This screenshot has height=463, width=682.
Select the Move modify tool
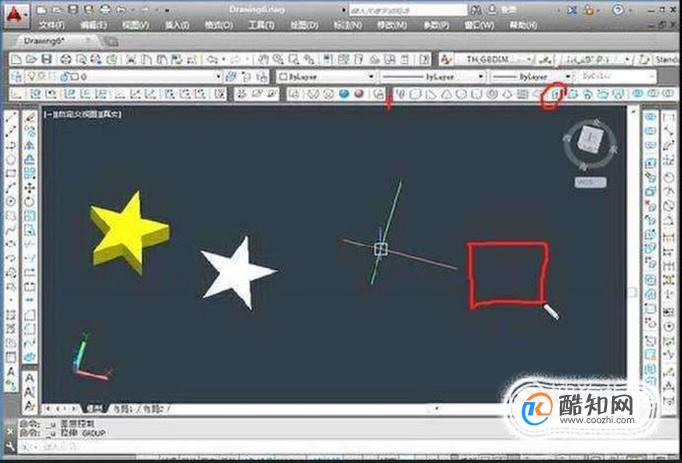click(30, 188)
